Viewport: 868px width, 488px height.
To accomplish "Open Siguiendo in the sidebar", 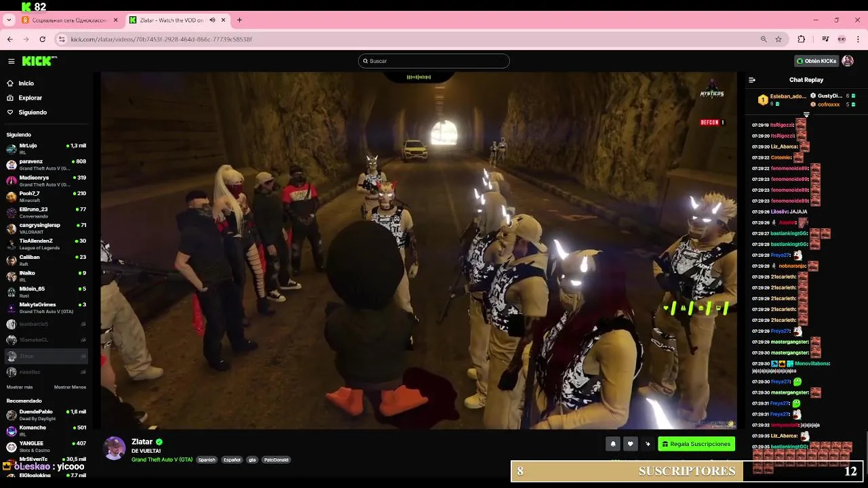I will (33, 113).
